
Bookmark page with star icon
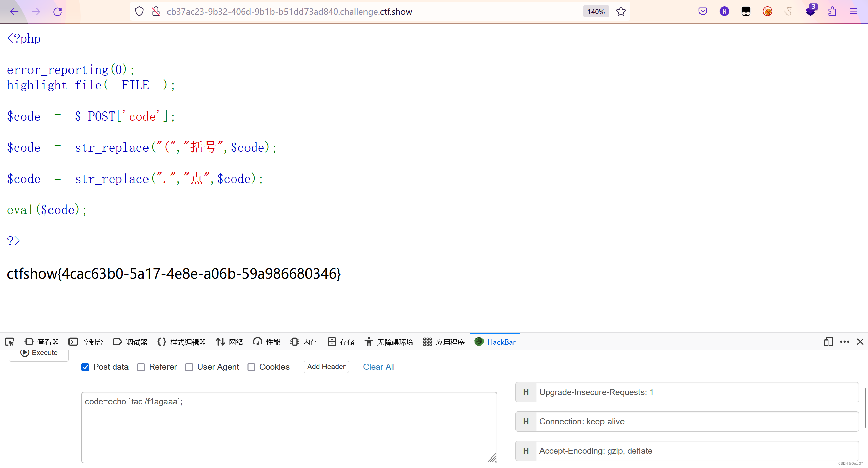point(621,12)
